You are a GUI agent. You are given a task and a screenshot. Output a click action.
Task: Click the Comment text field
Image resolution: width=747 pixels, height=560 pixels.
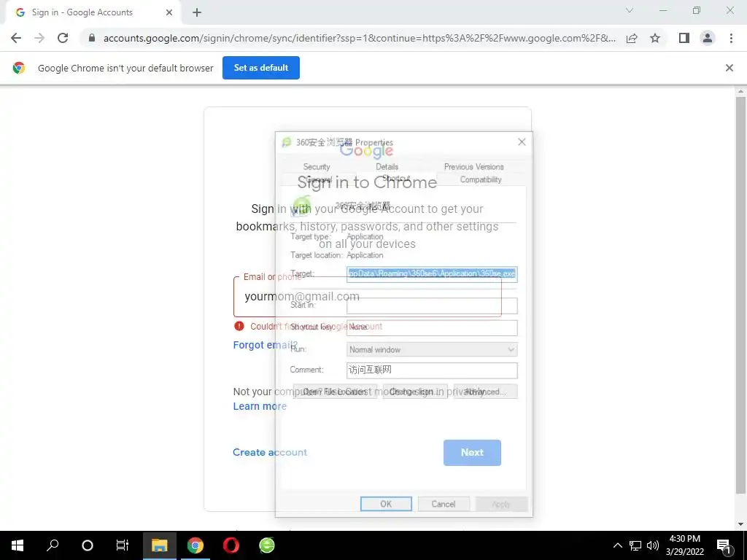click(x=432, y=370)
